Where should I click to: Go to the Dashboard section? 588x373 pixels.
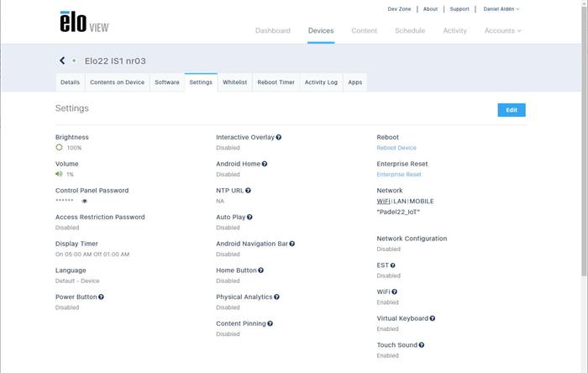tap(272, 31)
